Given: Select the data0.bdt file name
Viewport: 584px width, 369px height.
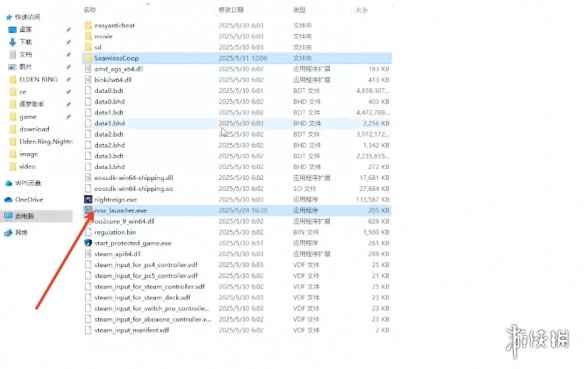Looking at the screenshot, I should coord(109,90).
